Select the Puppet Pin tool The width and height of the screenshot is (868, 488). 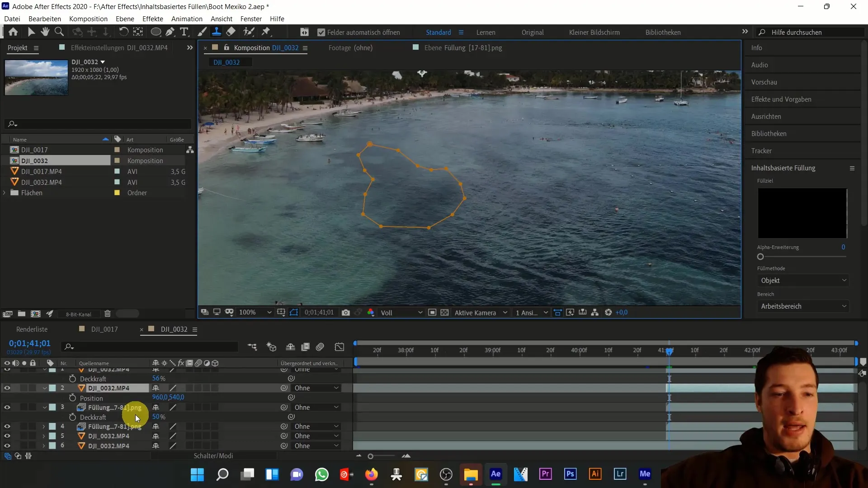266,32
